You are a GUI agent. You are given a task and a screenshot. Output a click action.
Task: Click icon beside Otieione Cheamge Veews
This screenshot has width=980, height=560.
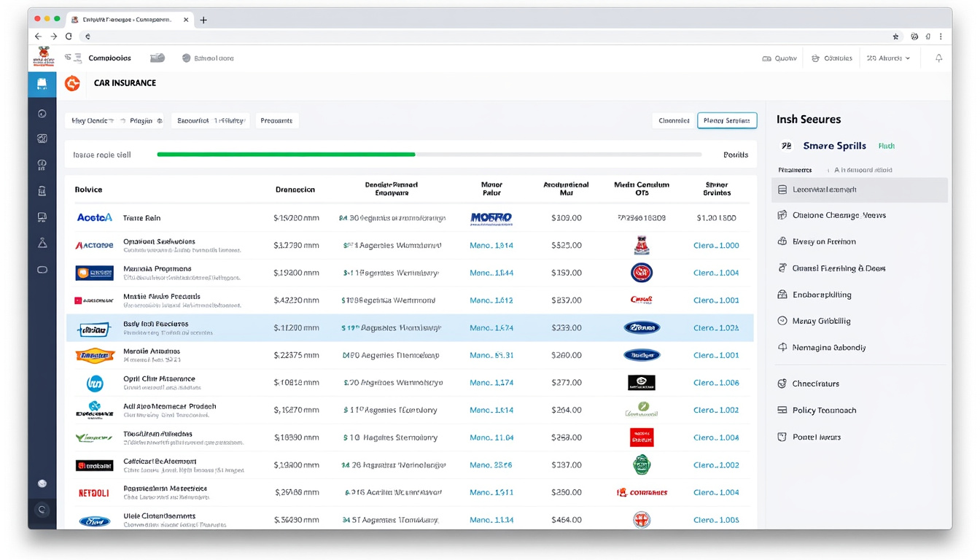tap(782, 215)
